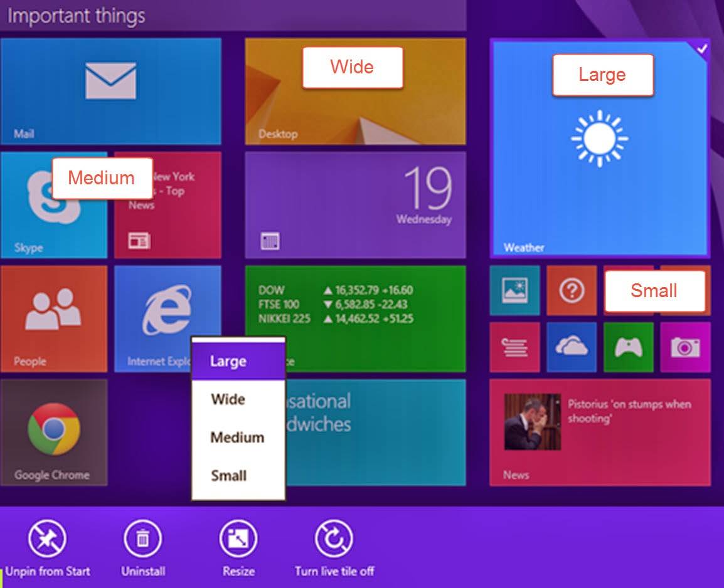724x588 pixels.
Task: Select Wide tile size option
Action: pos(228,399)
